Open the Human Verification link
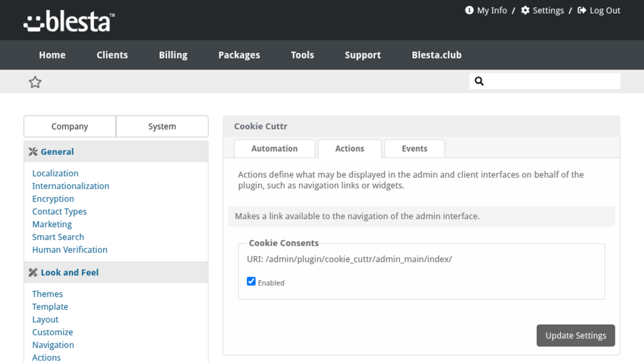The image size is (644, 362). pyautogui.click(x=70, y=250)
